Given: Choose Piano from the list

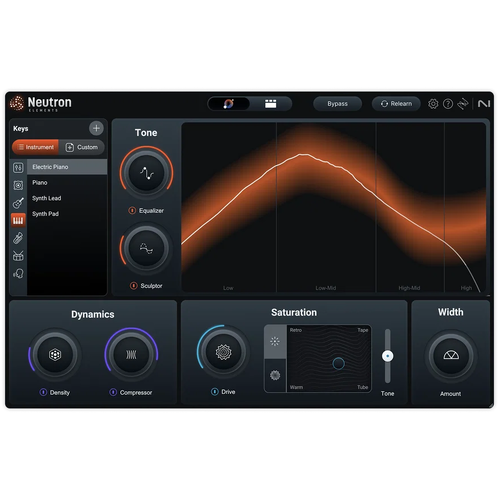Looking at the screenshot, I should [67, 183].
